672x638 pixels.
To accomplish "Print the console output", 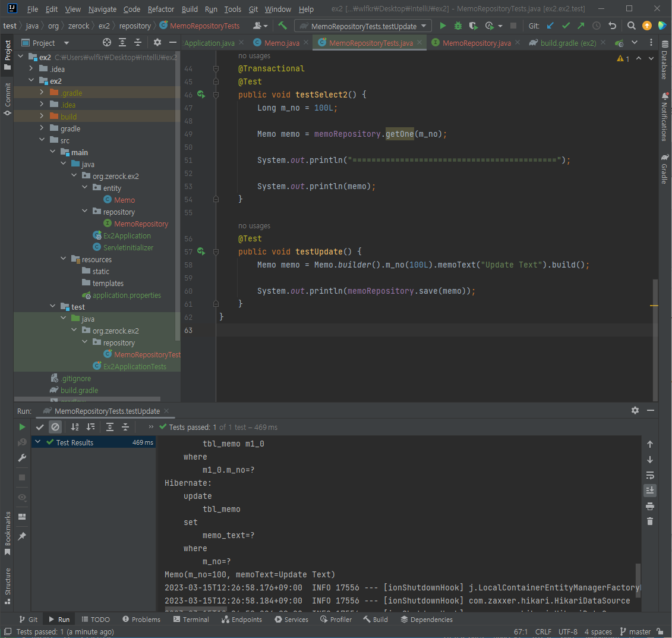I will click(x=649, y=507).
